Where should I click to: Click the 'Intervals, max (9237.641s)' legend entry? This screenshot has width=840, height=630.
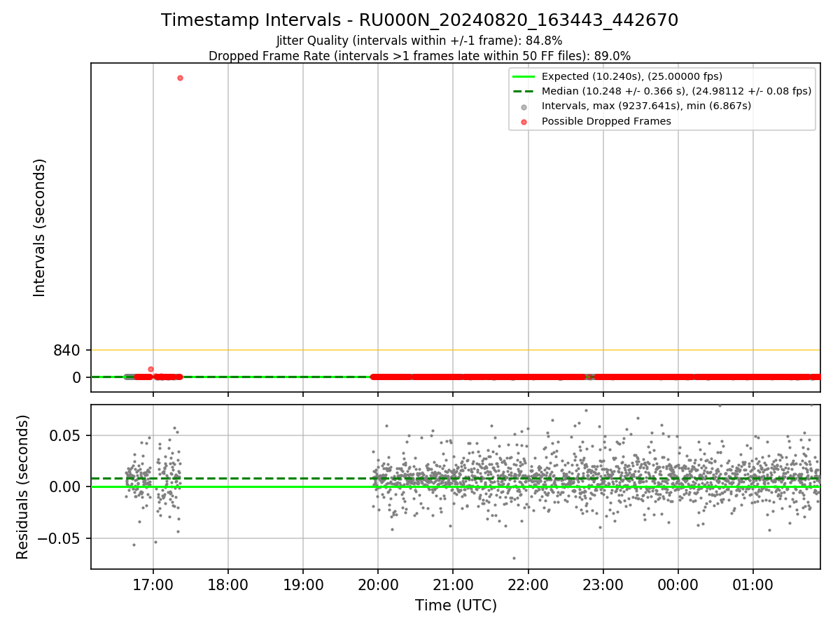(646, 106)
